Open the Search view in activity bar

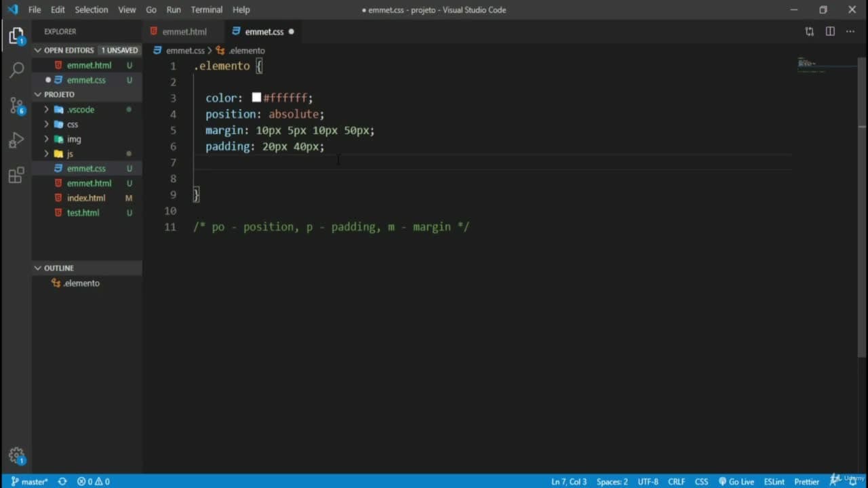[16, 70]
